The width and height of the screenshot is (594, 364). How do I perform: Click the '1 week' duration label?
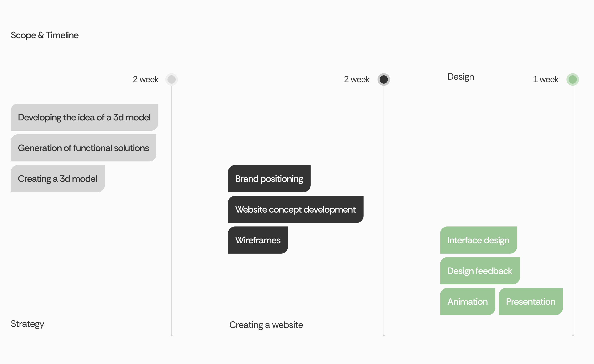tap(546, 79)
